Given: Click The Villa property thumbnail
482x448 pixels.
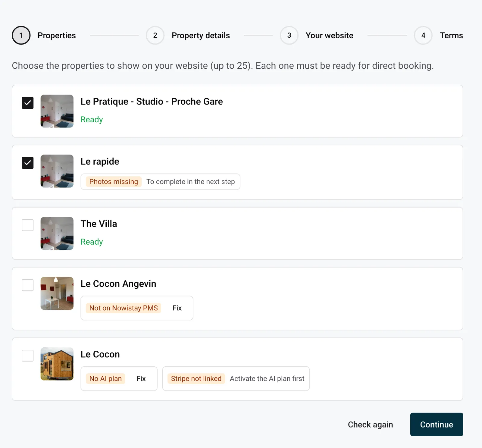Looking at the screenshot, I should (x=57, y=233).
